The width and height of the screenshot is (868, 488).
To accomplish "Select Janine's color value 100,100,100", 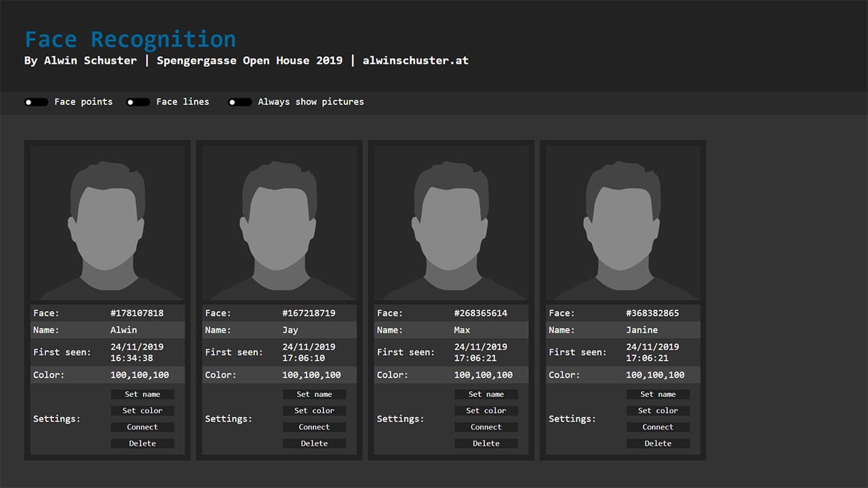I will point(656,375).
